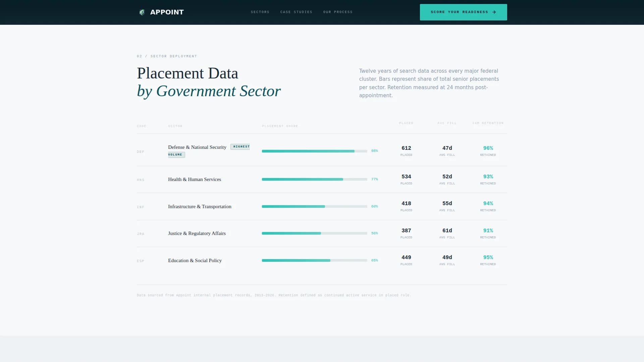Click the HIGHEST VOLUME badge

[240, 146]
